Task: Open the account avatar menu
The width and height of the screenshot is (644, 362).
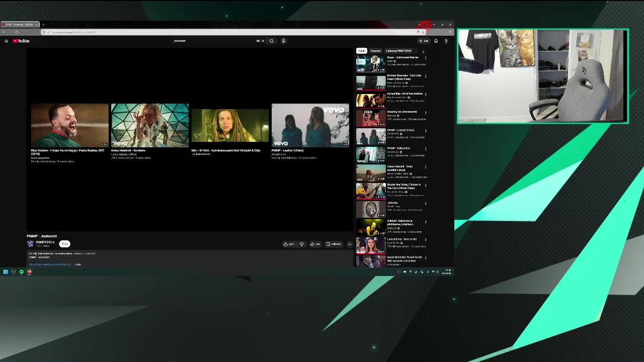Action: click(x=446, y=41)
